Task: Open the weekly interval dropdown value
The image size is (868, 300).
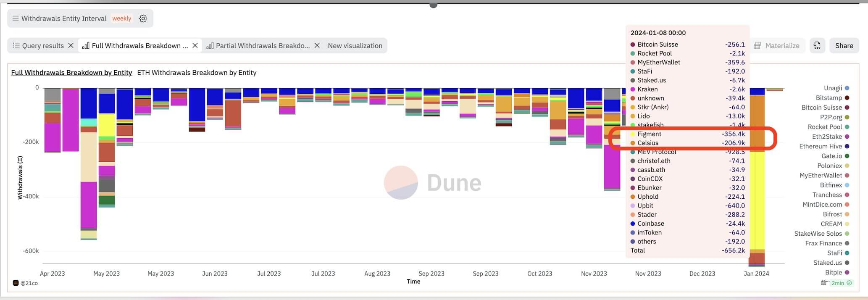Action: coord(121,18)
